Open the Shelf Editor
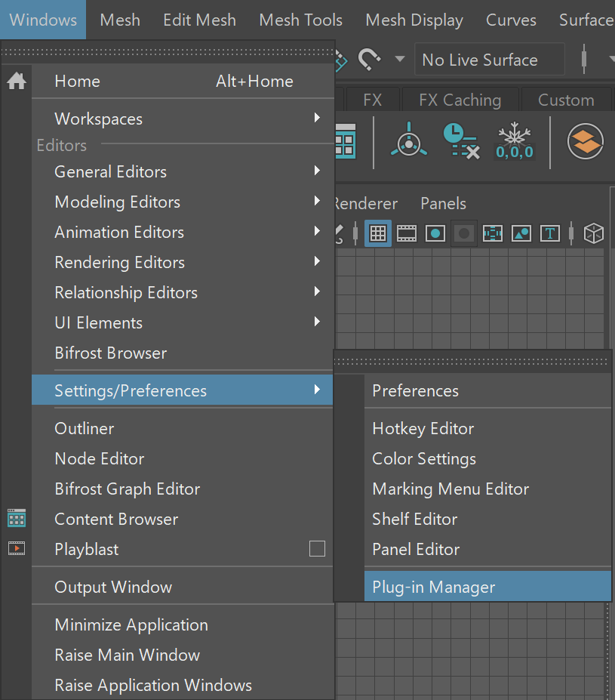615x700 pixels. 487,520
